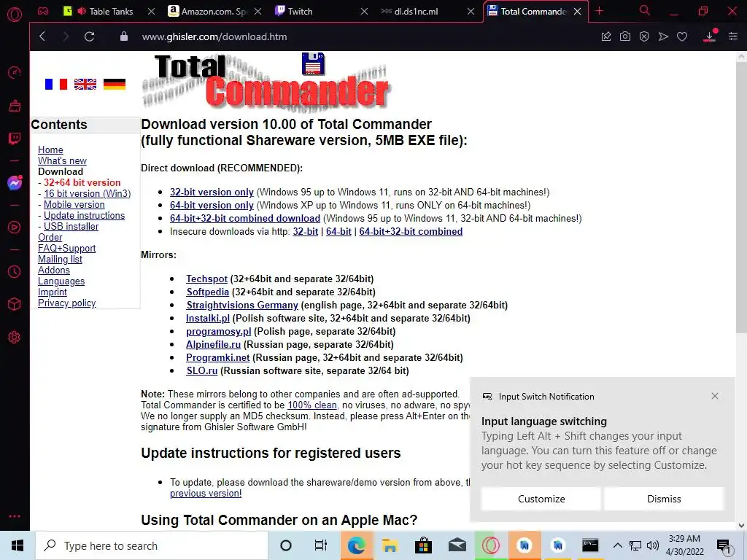Open the Privacy policy link

point(66,303)
